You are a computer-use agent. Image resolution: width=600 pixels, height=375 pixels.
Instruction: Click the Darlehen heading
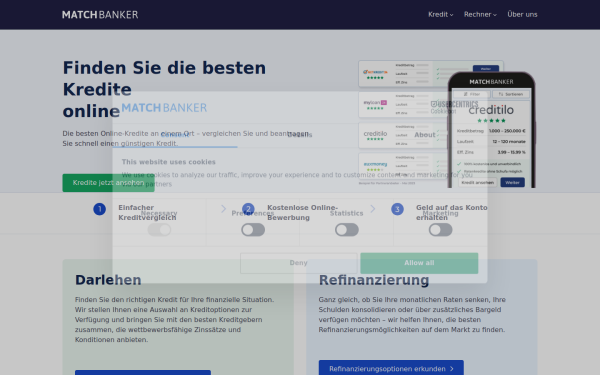108,280
